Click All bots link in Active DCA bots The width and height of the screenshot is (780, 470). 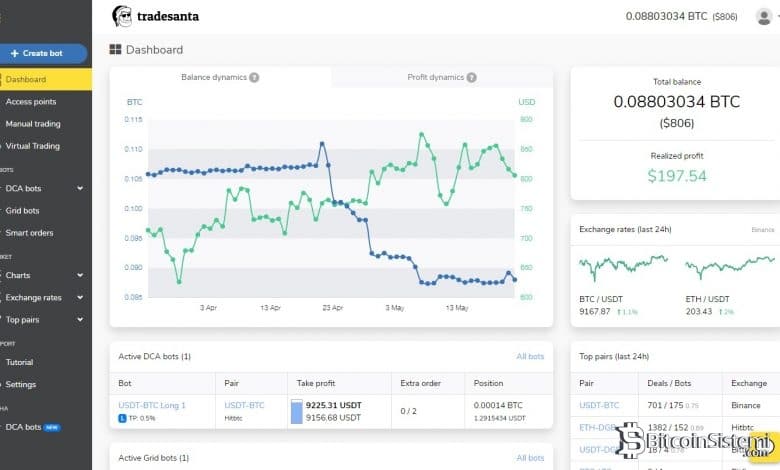coord(530,356)
